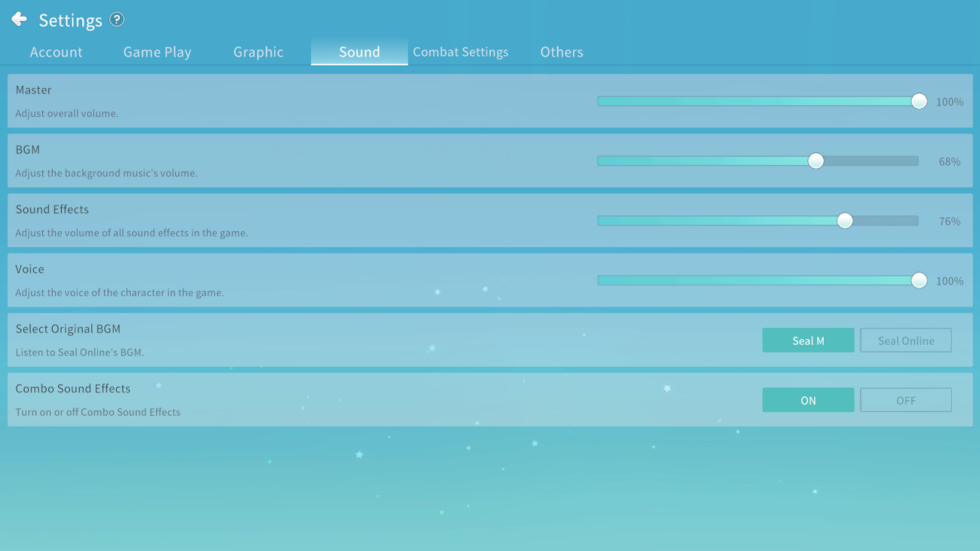This screenshot has width=980, height=551.
Task: Click the Sound Effects slider handle
Action: (845, 221)
